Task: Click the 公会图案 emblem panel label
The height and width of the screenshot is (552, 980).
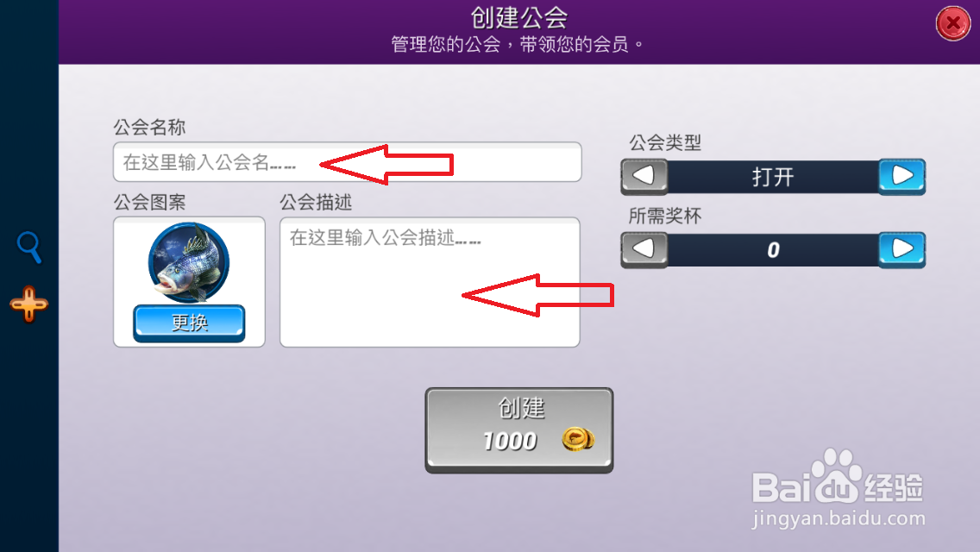Action: click(149, 202)
